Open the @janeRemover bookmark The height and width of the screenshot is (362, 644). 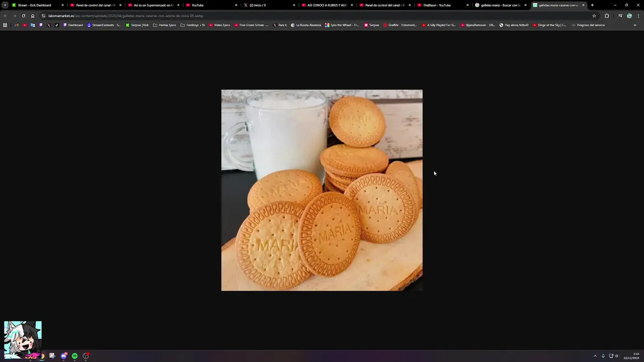pyautogui.click(x=478, y=25)
